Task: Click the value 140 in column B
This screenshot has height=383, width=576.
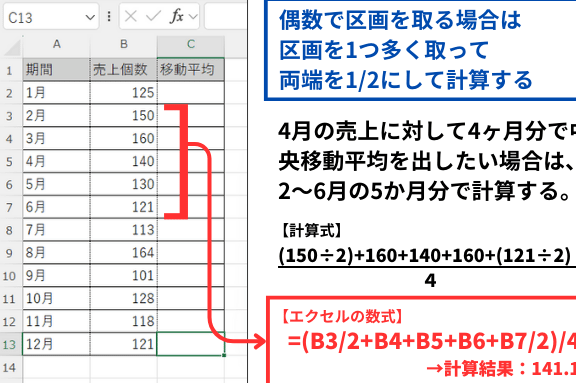Action: (124, 161)
